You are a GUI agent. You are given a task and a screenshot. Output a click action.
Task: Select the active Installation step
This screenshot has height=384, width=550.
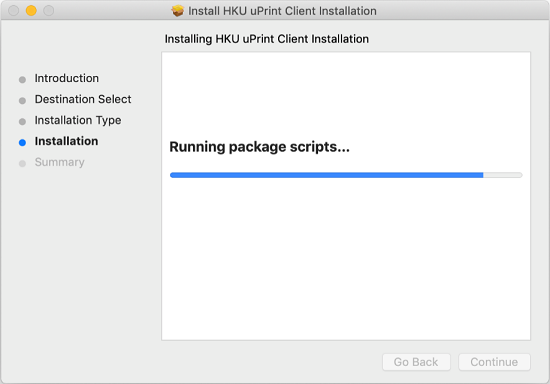click(66, 141)
